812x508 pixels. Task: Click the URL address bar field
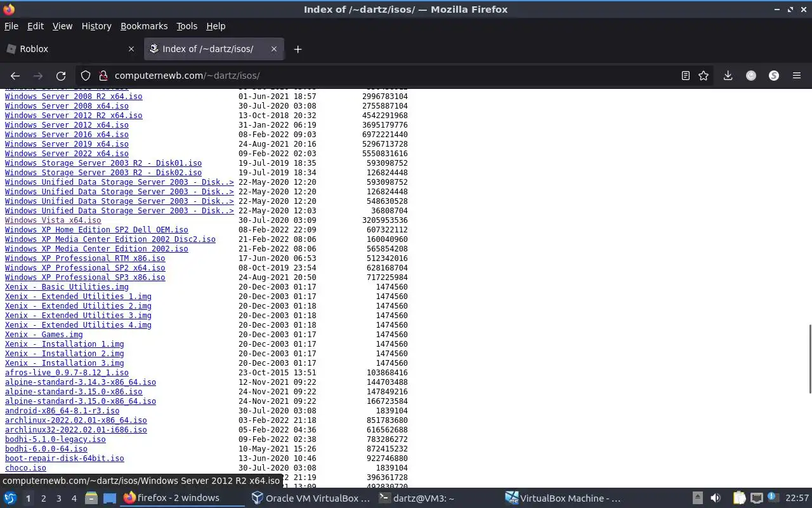click(x=393, y=76)
